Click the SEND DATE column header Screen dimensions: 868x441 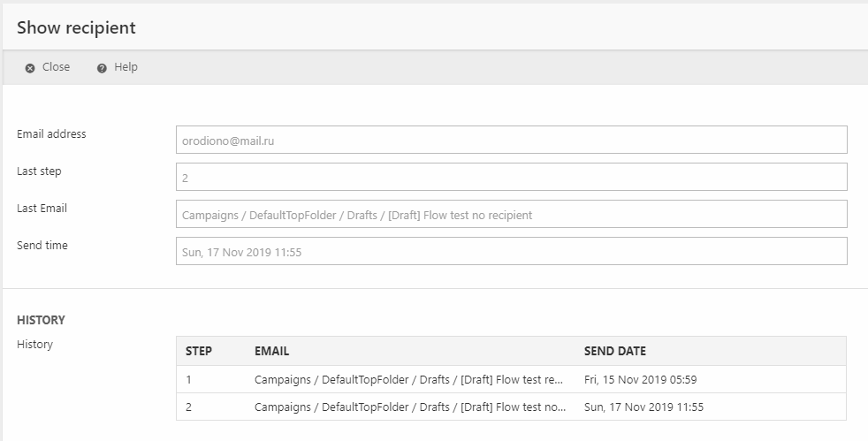tap(614, 351)
